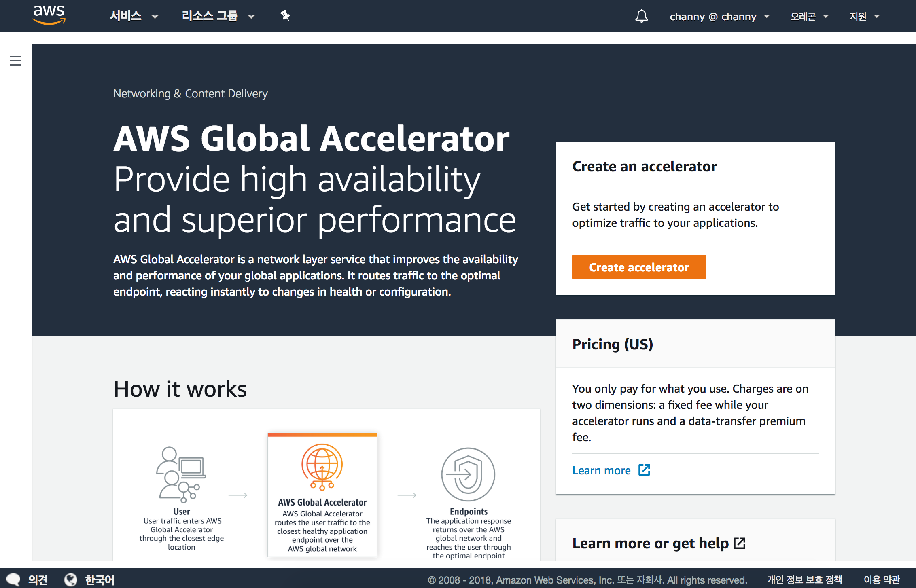Open the pricing Learn more link

pyautogui.click(x=601, y=470)
